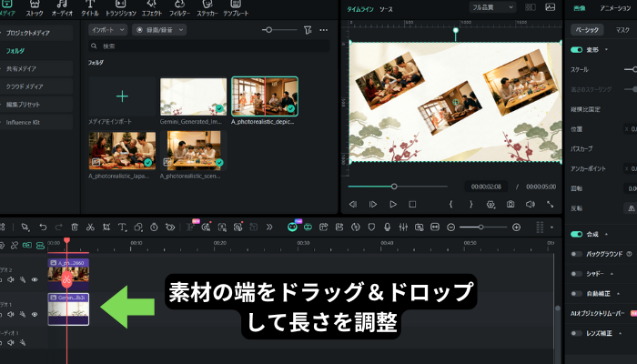Screen dimensions: 637x364
Task: Set mark-out point with right brace icon
Action: [470, 204]
